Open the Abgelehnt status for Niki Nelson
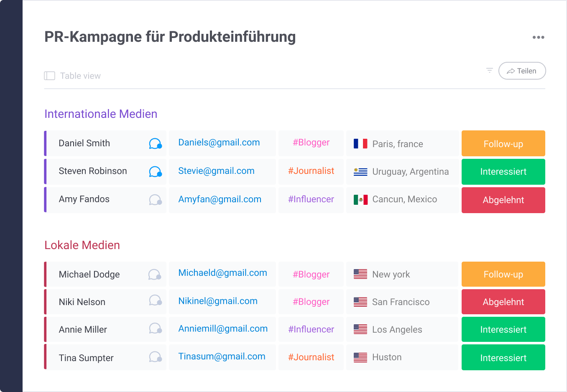 (x=503, y=302)
